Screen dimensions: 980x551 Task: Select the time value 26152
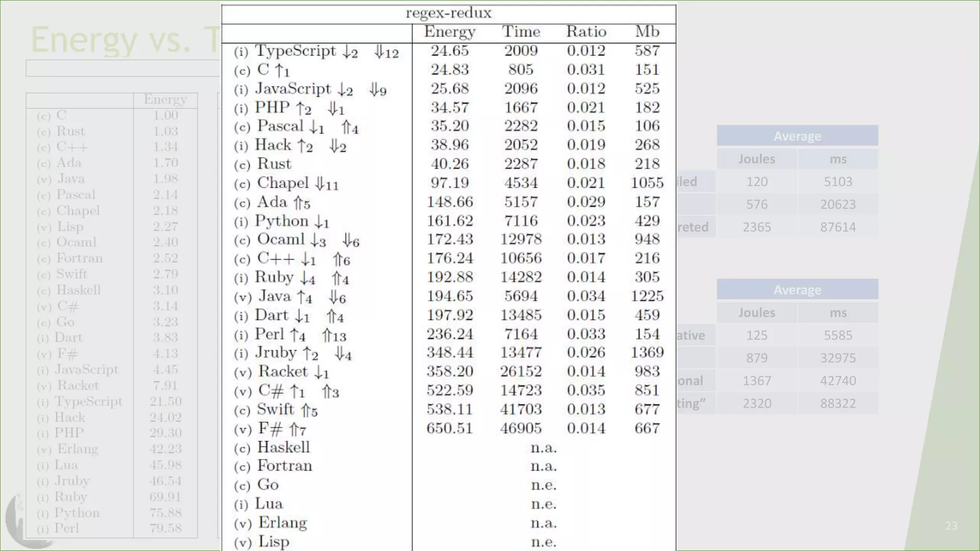tap(521, 372)
